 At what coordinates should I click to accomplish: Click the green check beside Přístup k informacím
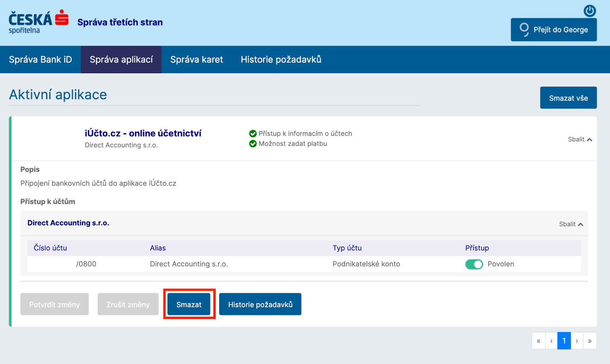point(253,134)
